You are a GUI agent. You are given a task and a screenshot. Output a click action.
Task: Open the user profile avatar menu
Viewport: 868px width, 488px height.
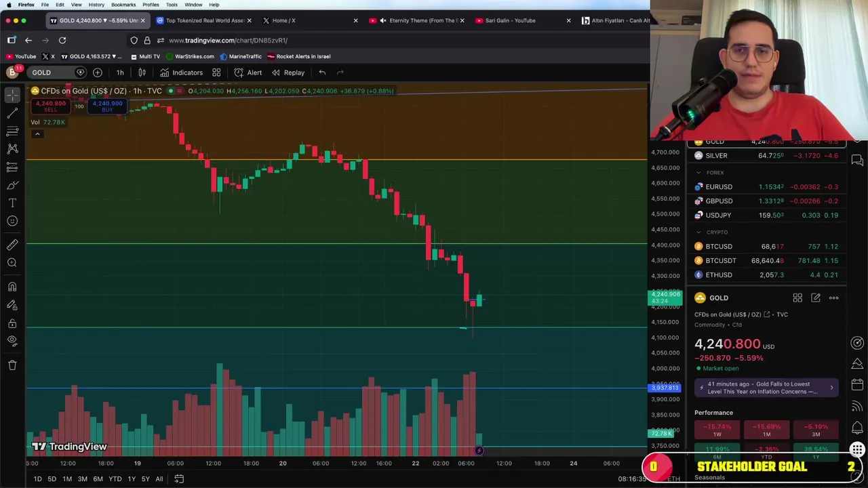click(x=12, y=72)
